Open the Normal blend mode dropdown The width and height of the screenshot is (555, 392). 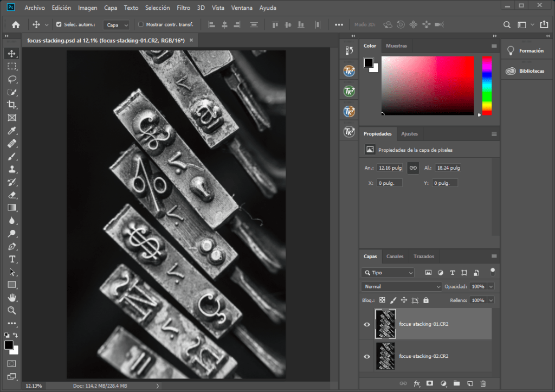coord(401,286)
